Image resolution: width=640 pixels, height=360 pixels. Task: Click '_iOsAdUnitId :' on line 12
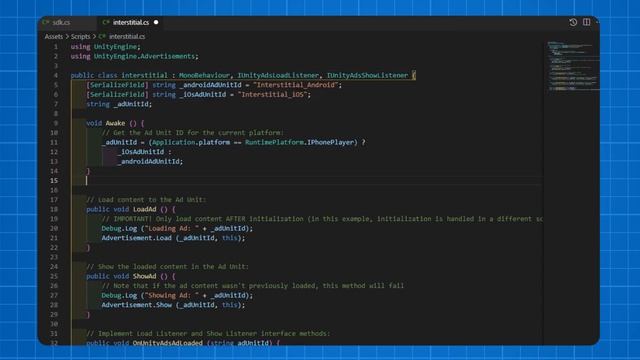click(x=144, y=152)
